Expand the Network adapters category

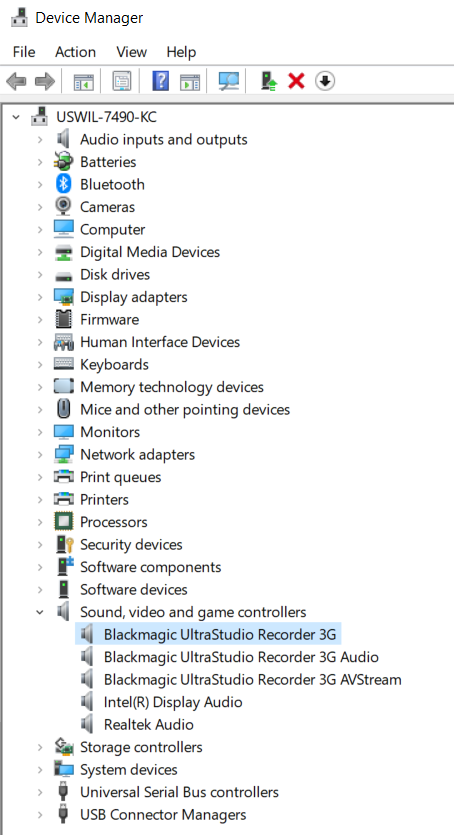coord(40,455)
